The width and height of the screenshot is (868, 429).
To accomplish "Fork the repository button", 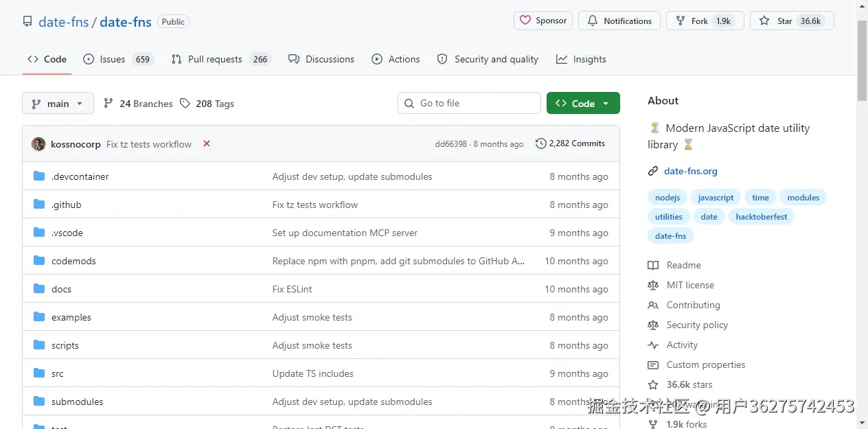I will pyautogui.click(x=705, y=21).
